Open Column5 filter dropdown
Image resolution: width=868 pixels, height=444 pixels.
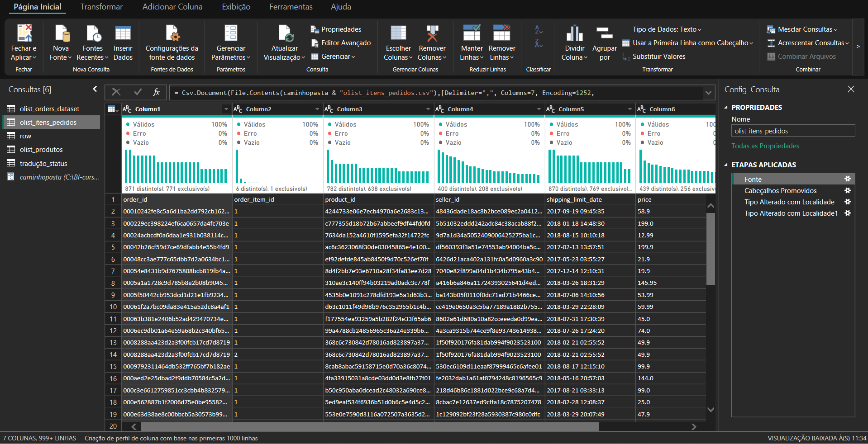click(630, 109)
